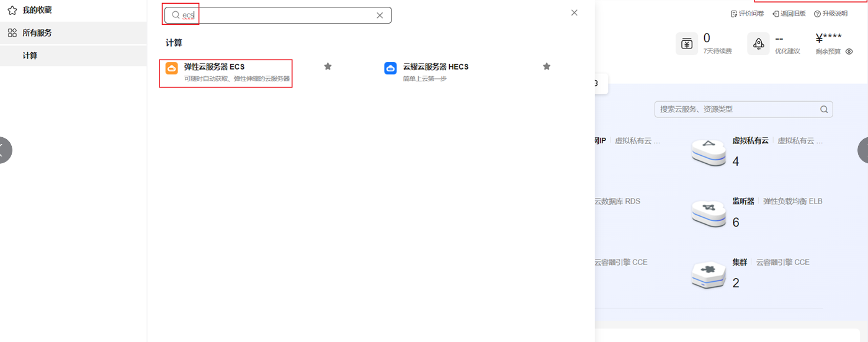The width and height of the screenshot is (868, 342).
Task: Click the 简单上云第一步 description text
Action: click(x=425, y=79)
